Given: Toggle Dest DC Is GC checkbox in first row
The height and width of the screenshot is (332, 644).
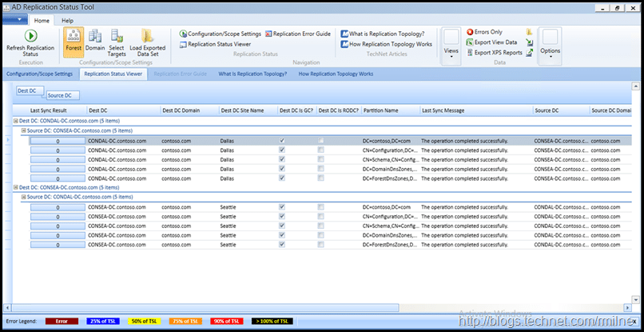Looking at the screenshot, I should click(281, 140).
